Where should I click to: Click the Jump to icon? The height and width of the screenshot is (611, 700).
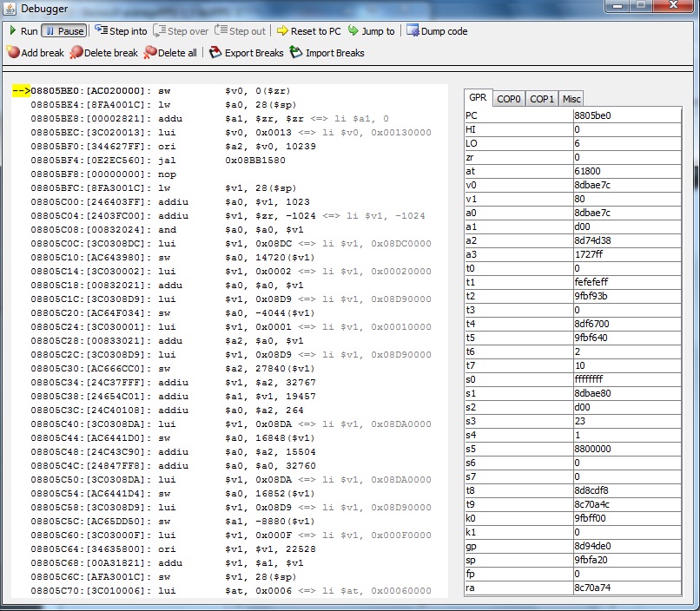[353, 31]
